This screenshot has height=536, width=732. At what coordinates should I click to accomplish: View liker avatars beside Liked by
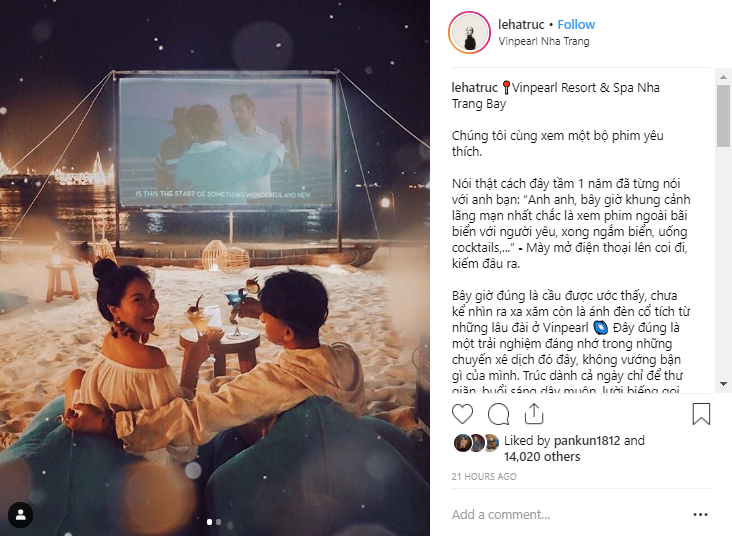476,443
